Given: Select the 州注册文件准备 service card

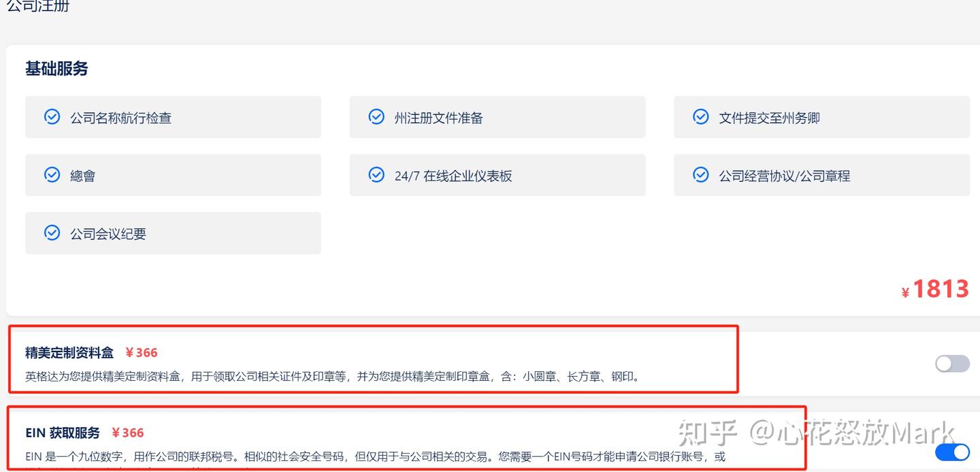Looking at the screenshot, I should pyautogui.click(x=497, y=116).
